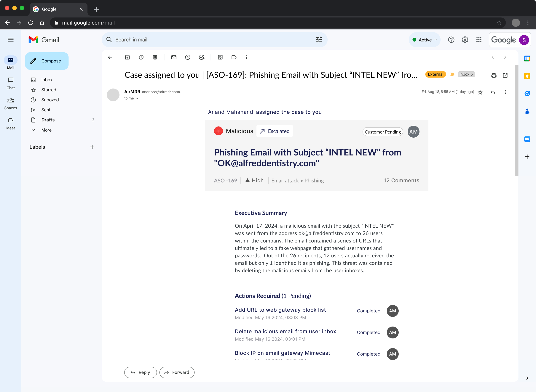The height and width of the screenshot is (392, 536).
Task: Open the Drafts folder
Action: click(48, 120)
